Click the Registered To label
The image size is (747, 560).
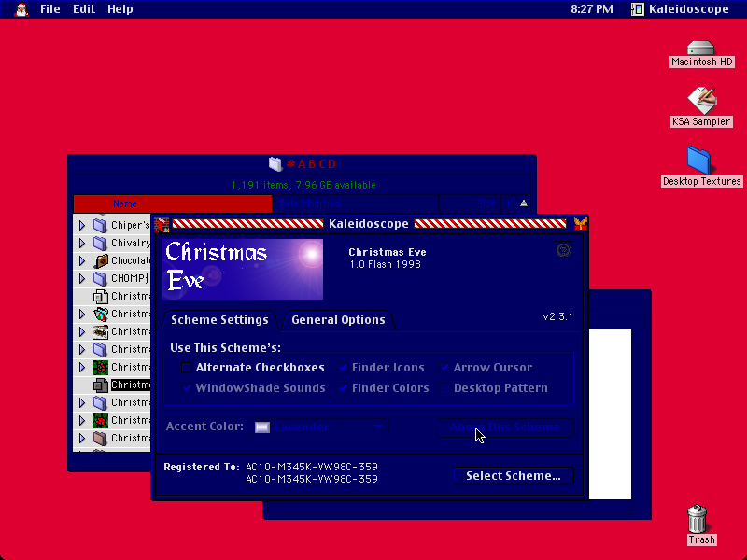point(202,467)
